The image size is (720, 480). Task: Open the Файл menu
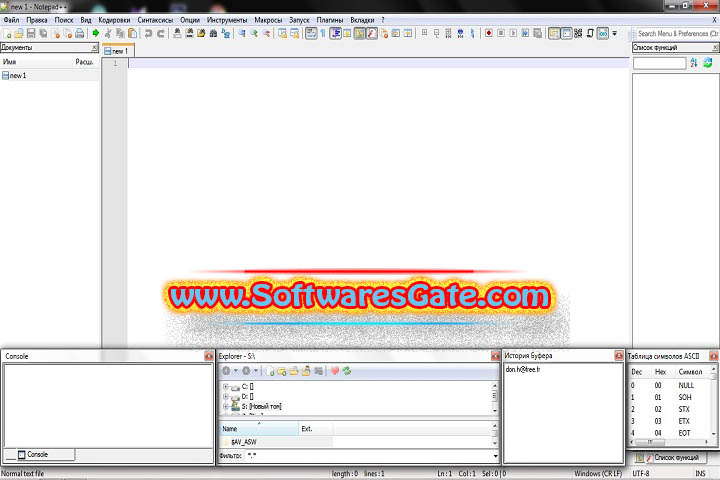point(11,20)
